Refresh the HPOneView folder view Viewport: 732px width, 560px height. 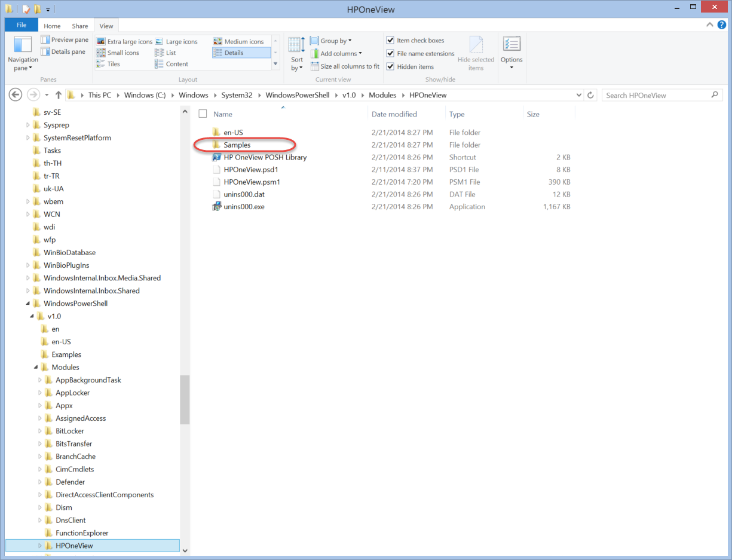pos(590,95)
